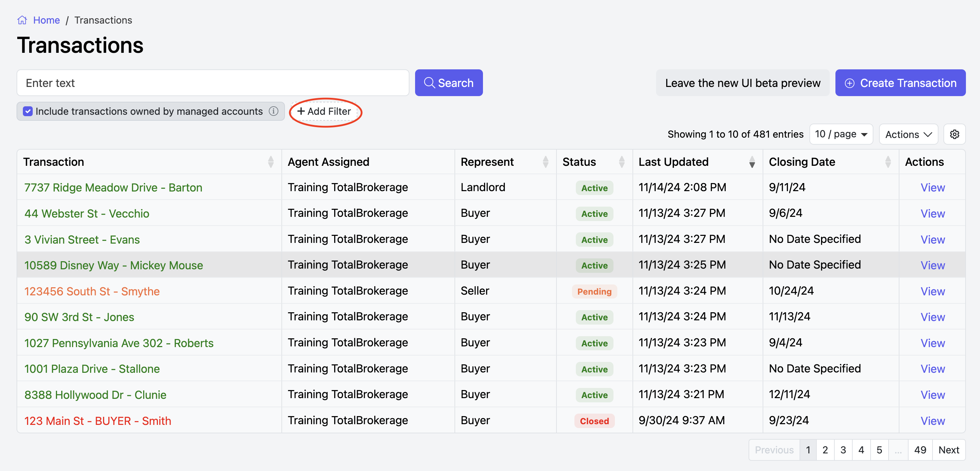Click the info icon beside managed accounts
Image resolution: width=980 pixels, height=471 pixels.
coord(273,111)
